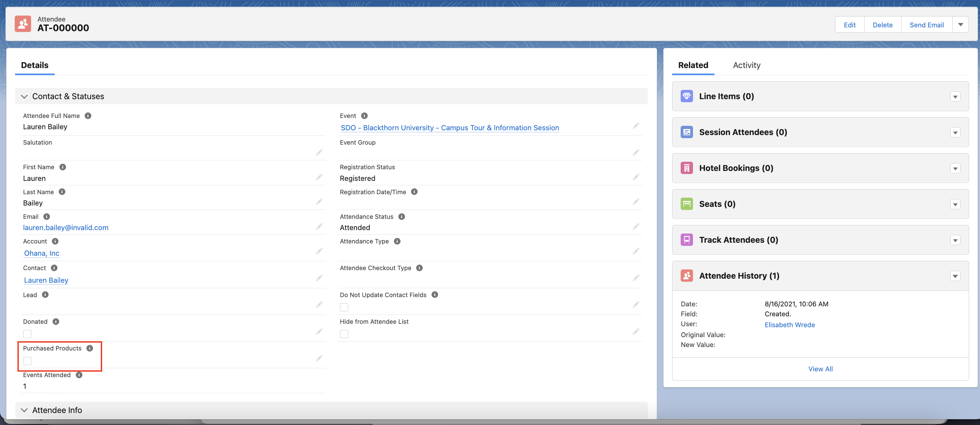Click info icon next to Attendee Full Name

click(x=88, y=116)
